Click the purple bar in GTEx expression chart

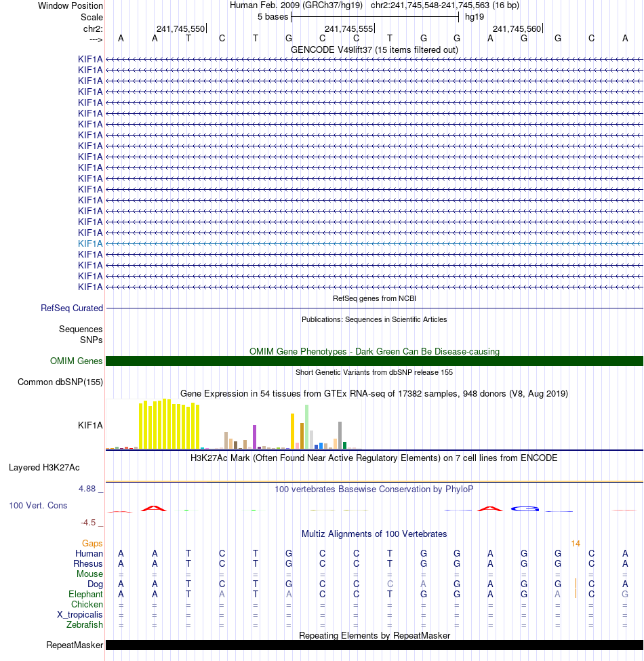click(x=255, y=437)
